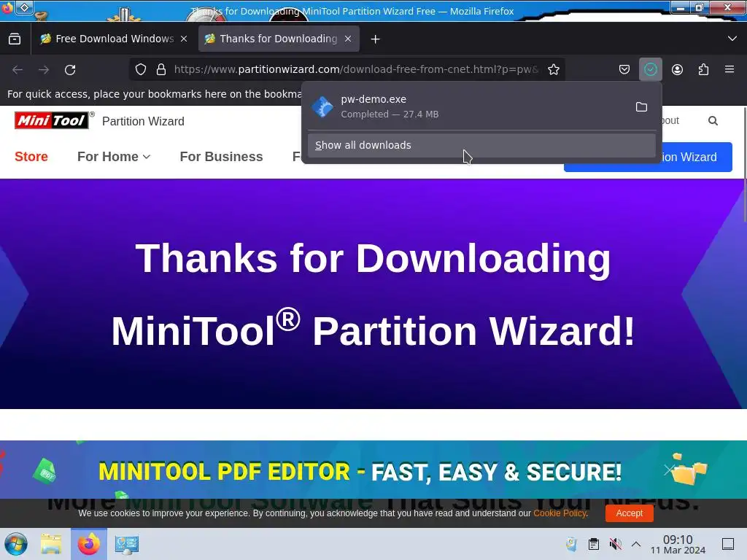The image size is (747, 560).
Task: Show pw-demo.exe in containing folder
Action: point(642,106)
